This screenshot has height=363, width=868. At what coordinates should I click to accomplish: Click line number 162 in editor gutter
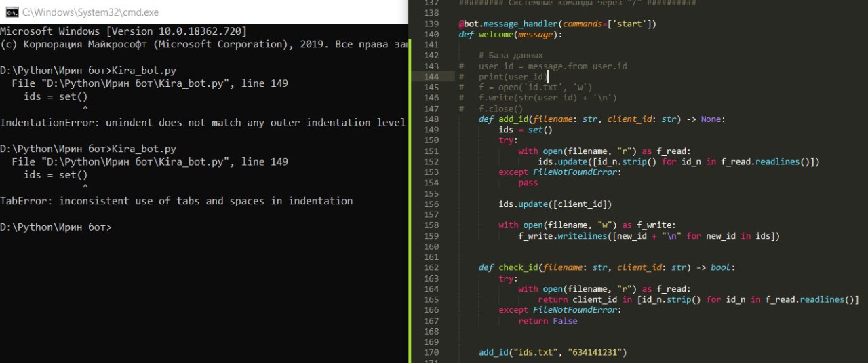pyautogui.click(x=431, y=267)
